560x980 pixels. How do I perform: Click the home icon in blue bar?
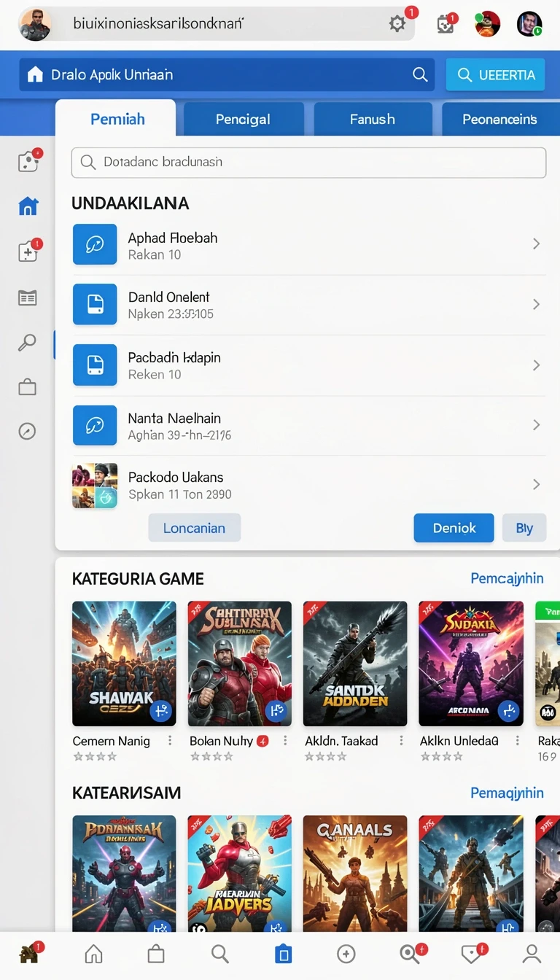click(35, 74)
